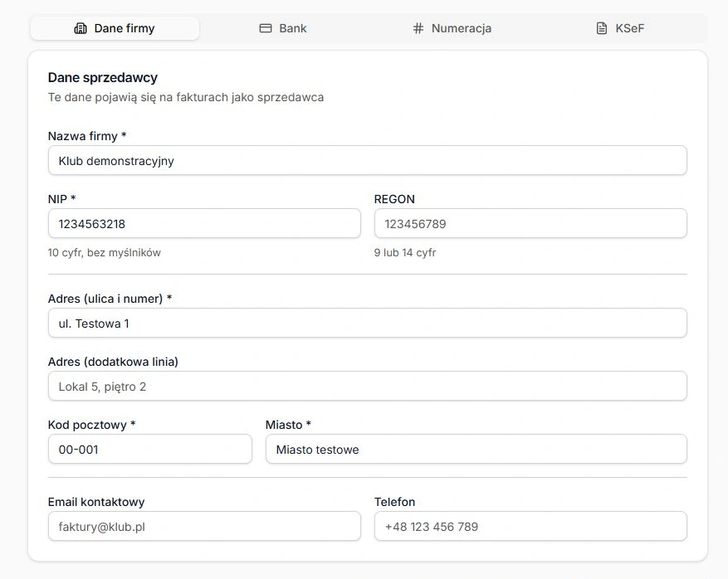Switch to the KSeF tab

tap(620, 28)
